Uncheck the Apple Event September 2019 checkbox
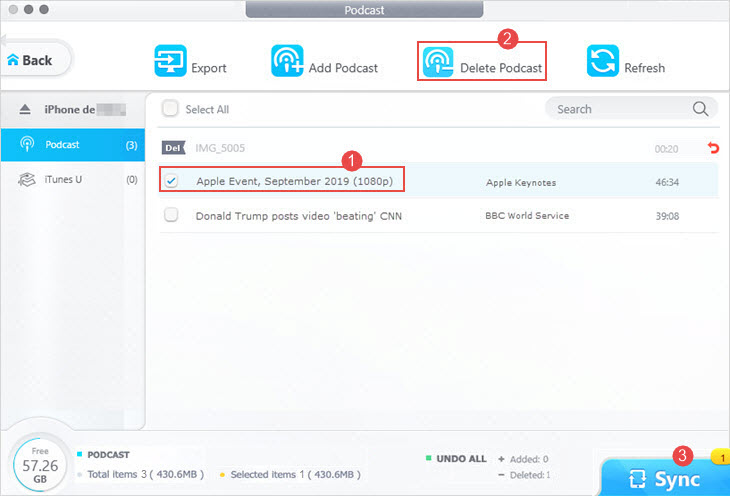The width and height of the screenshot is (730, 496). coord(172,181)
